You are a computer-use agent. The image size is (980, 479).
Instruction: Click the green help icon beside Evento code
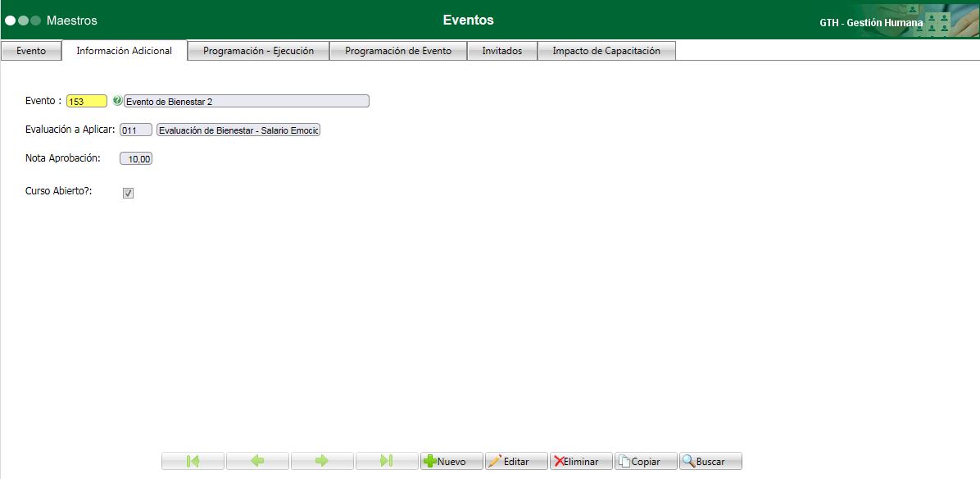click(117, 101)
